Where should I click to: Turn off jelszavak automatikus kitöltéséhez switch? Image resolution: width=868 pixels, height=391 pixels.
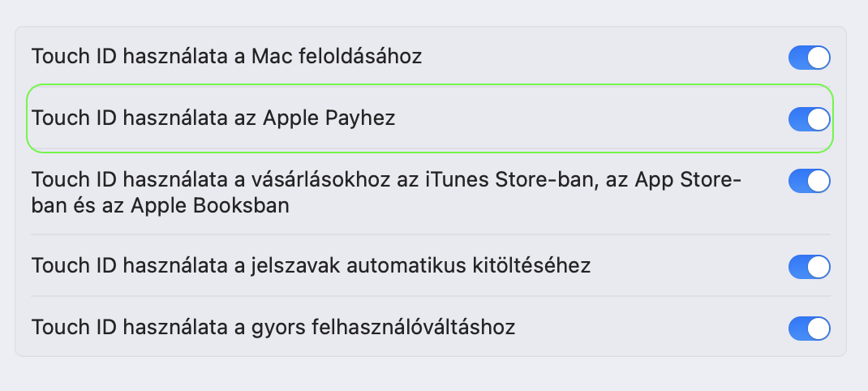click(809, 266)
